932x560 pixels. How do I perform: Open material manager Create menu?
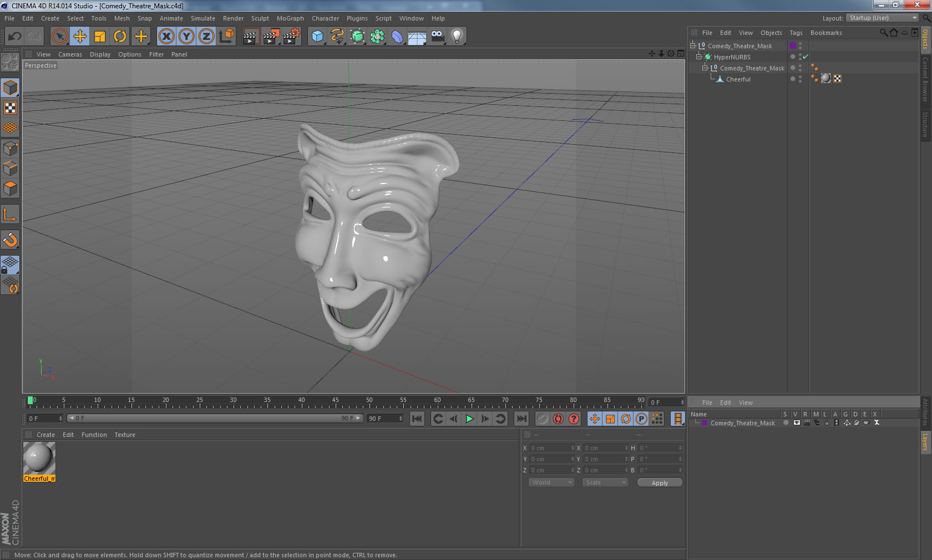[x=45, y=435]
